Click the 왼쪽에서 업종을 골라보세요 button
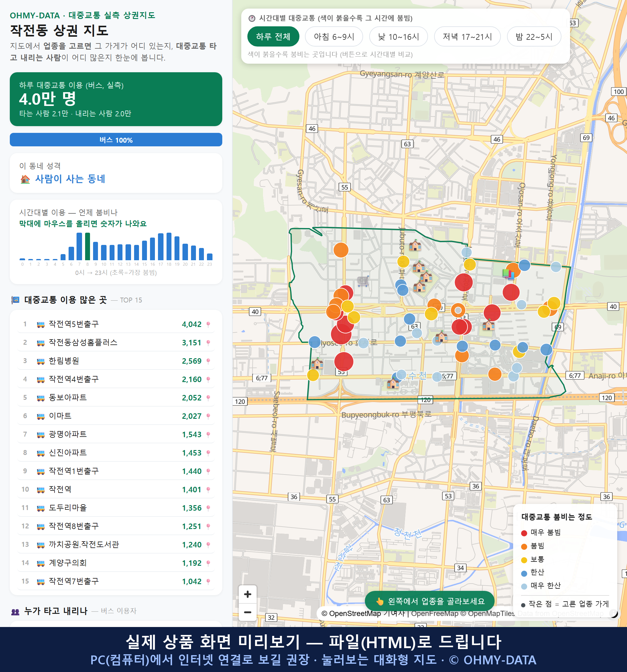 tap(429, 601)
